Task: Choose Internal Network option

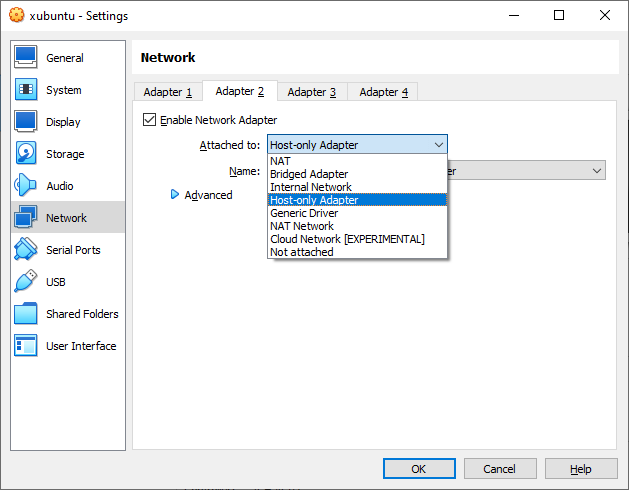Action: pos(357,187)
